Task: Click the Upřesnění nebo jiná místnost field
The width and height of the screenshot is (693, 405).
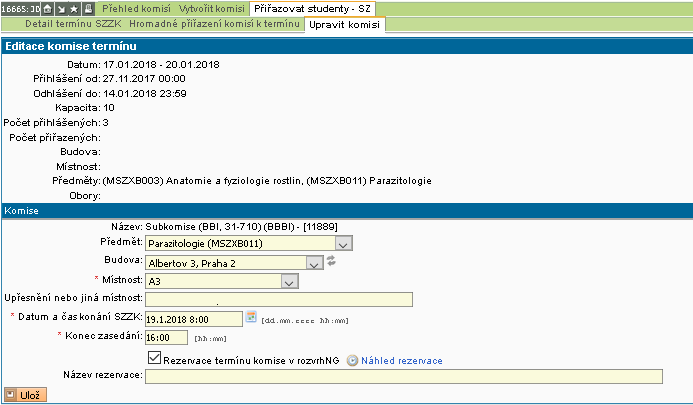Action: pos(278,299)
